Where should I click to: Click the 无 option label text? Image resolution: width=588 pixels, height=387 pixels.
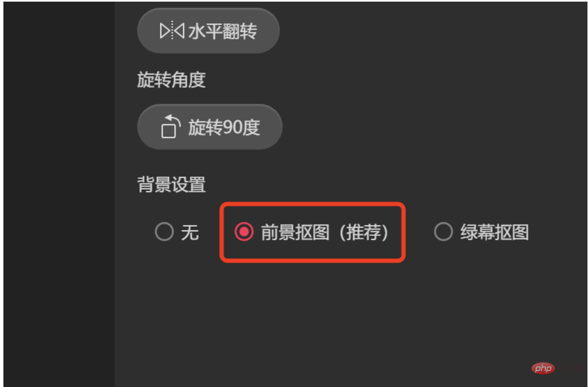point(190,232)
